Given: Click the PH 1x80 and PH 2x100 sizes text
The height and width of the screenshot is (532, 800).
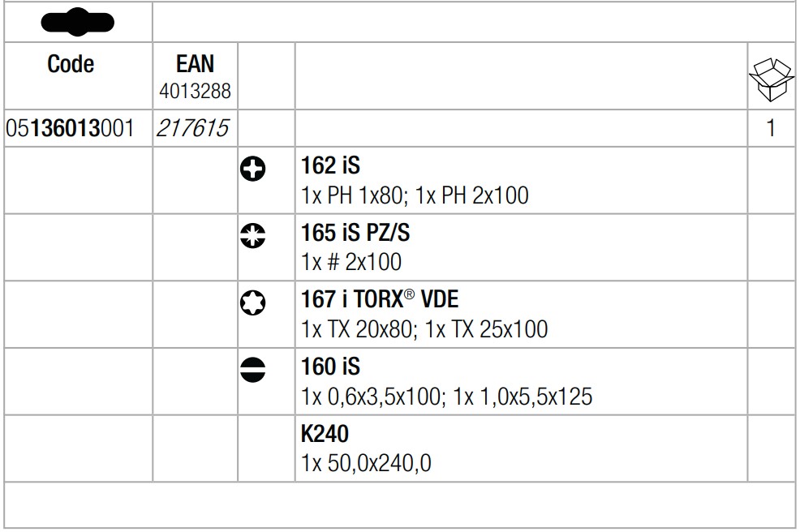Looking at the screenshot, I should tap(415, 195).
